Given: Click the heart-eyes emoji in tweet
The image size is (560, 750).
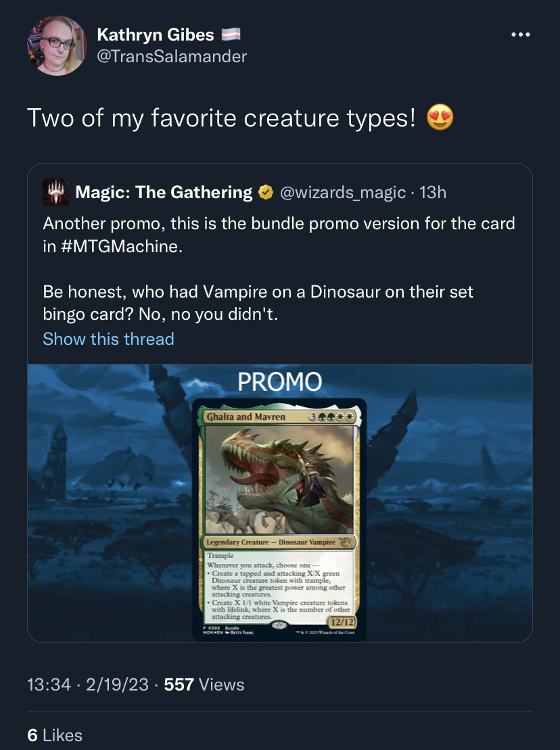Looking at the screenshot, I should [x=440, y=117].
